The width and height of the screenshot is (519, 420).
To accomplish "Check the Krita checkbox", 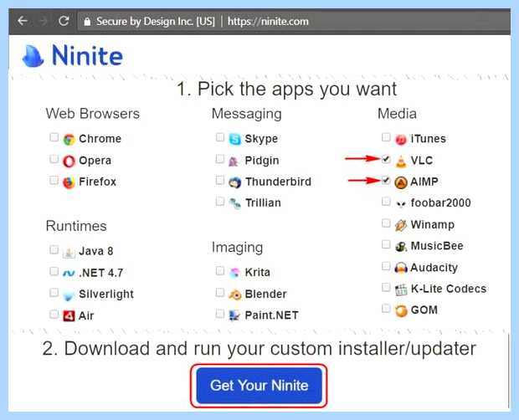I will point(220,271).
